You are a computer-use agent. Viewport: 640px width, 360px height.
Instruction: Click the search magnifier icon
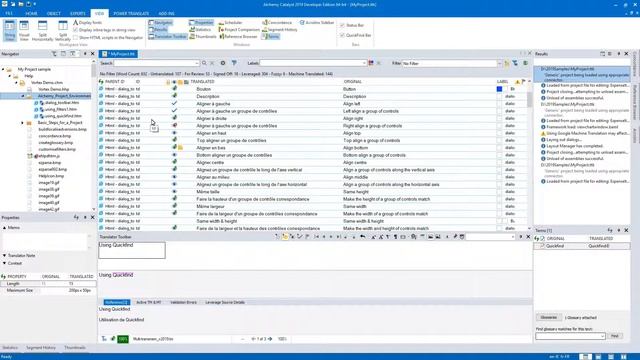(204, 63)
